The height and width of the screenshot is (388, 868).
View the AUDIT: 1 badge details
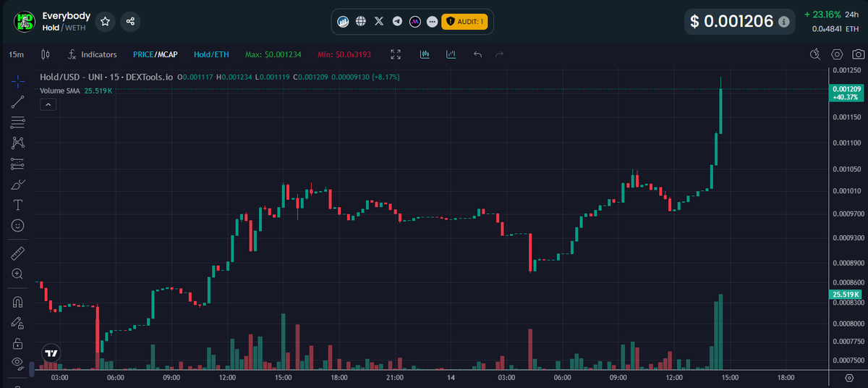[464, 22]
